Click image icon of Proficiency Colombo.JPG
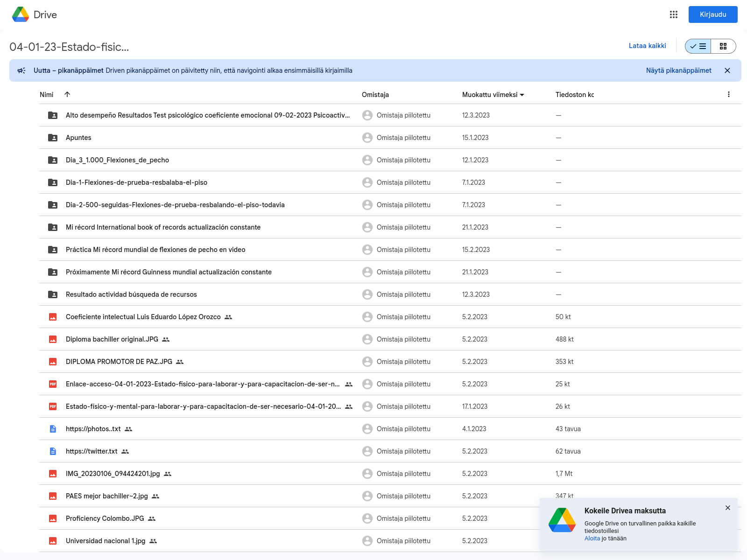The height and width of the screenshot is (560, 747). point(53,518)
